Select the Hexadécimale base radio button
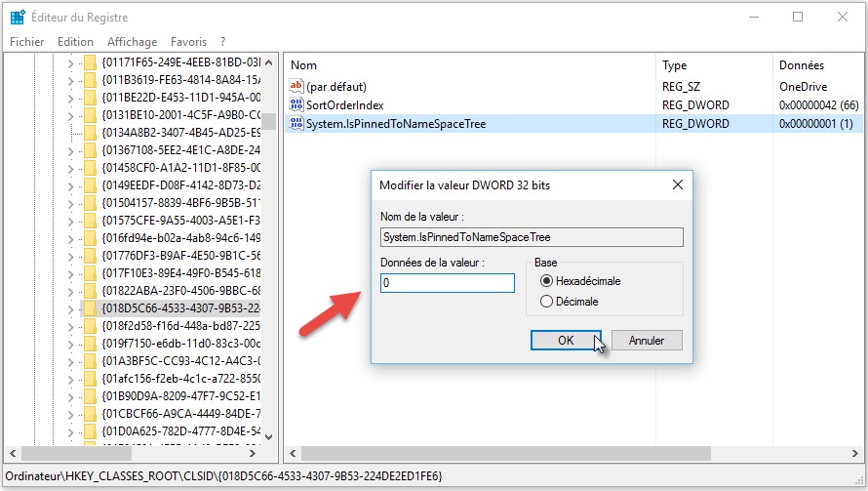The height and width of the screenshot is (491, 868). (546, 281)
